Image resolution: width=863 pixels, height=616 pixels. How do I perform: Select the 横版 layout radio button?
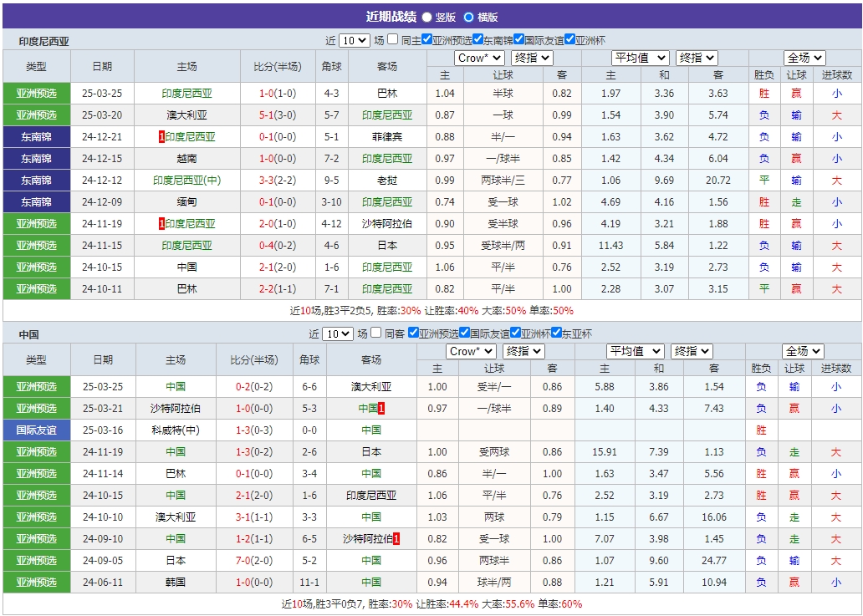[x=469, y=17]
